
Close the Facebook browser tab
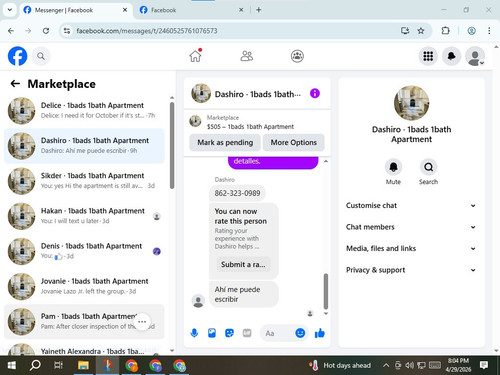click(241, 10)
